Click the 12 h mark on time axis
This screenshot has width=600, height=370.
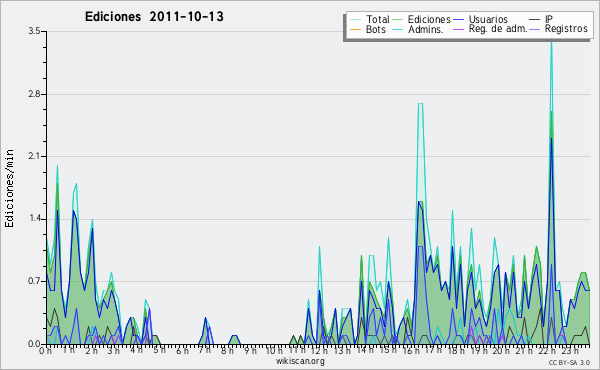click(319, 350)
